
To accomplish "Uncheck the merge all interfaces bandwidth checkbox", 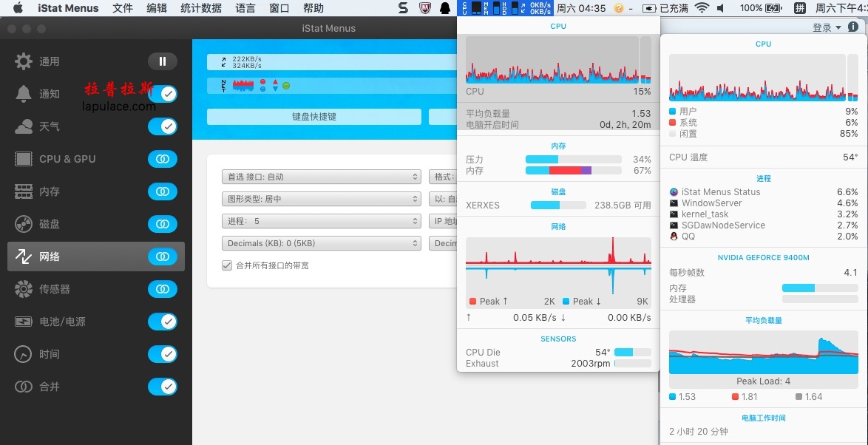I will pyautogui.click(x=227, y=265).
